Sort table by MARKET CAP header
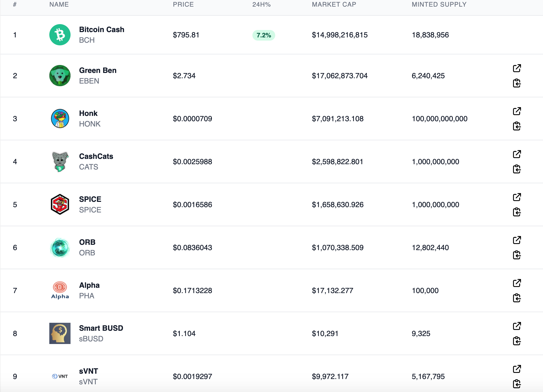Screen dimensions: 543x392 pos(334,5)
